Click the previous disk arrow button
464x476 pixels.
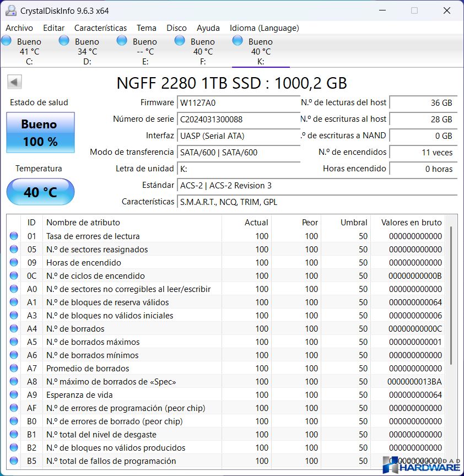[x=14, y=82]
